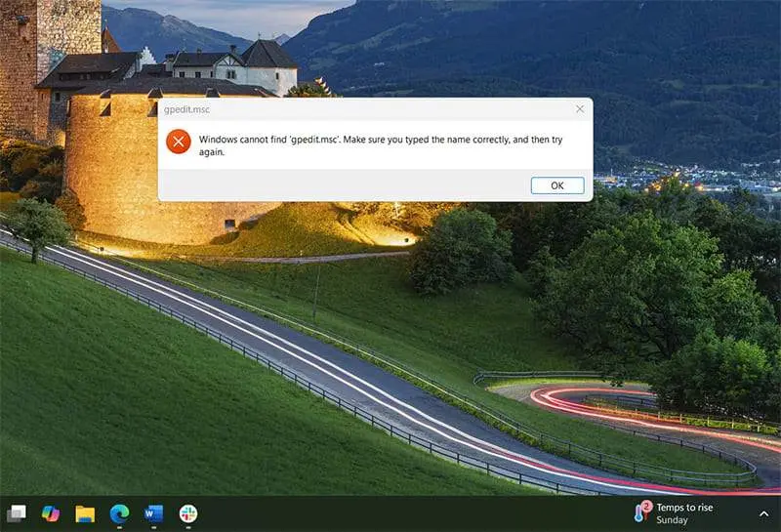This screenshot has width=781, height=532.
Task: Click OK in the gpedit.msc error dialog
Action: point(557,185)
